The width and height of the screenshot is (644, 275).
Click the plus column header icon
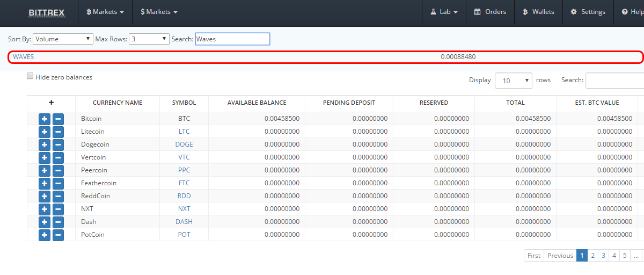(x=52, y=103)
